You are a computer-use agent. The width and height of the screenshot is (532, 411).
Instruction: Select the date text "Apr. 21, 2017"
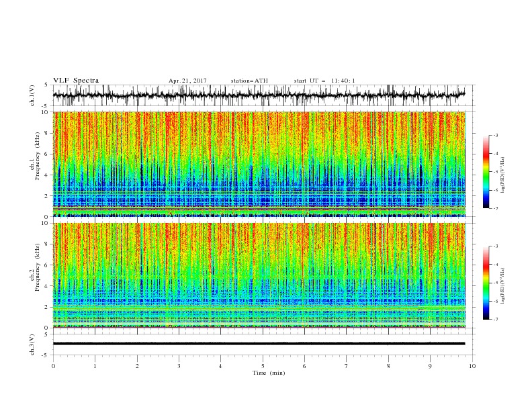(187, 81)
